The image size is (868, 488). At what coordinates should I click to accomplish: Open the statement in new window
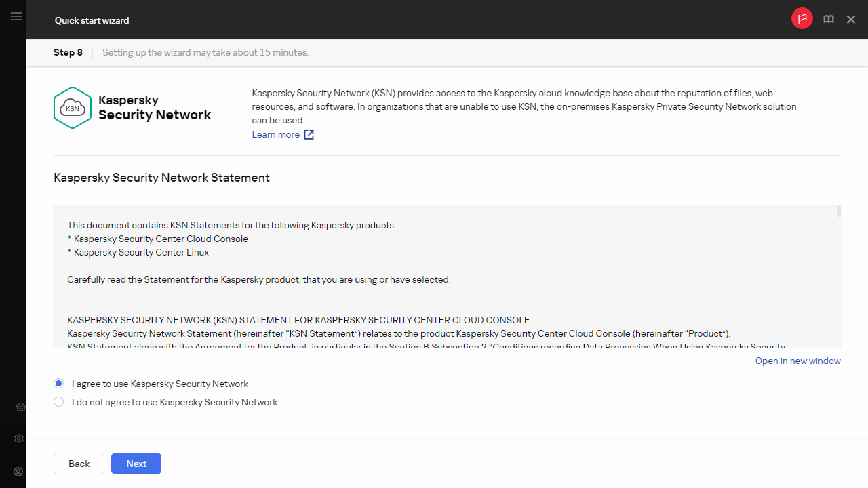[797, 361]
